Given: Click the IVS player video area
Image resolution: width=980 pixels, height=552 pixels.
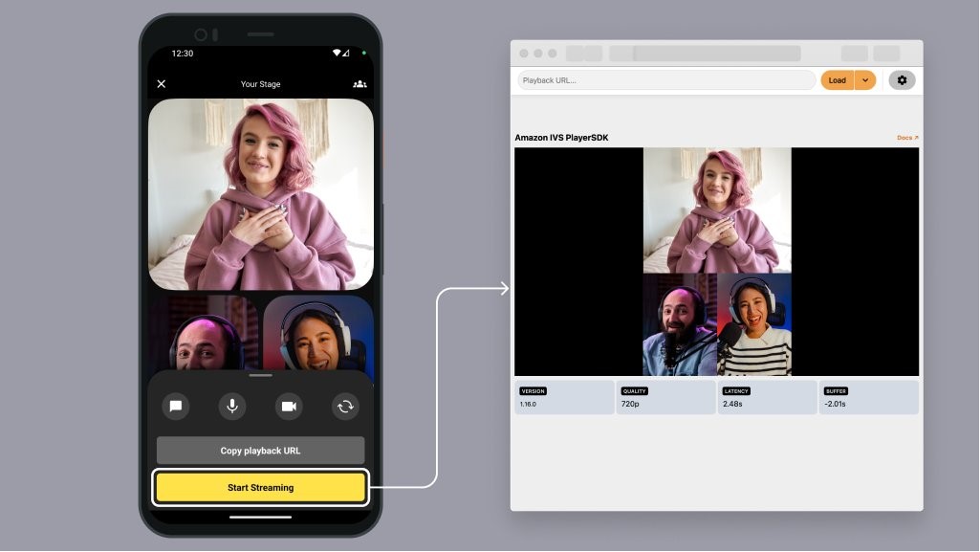Looking at the screenshot, I should coord(717,262).
